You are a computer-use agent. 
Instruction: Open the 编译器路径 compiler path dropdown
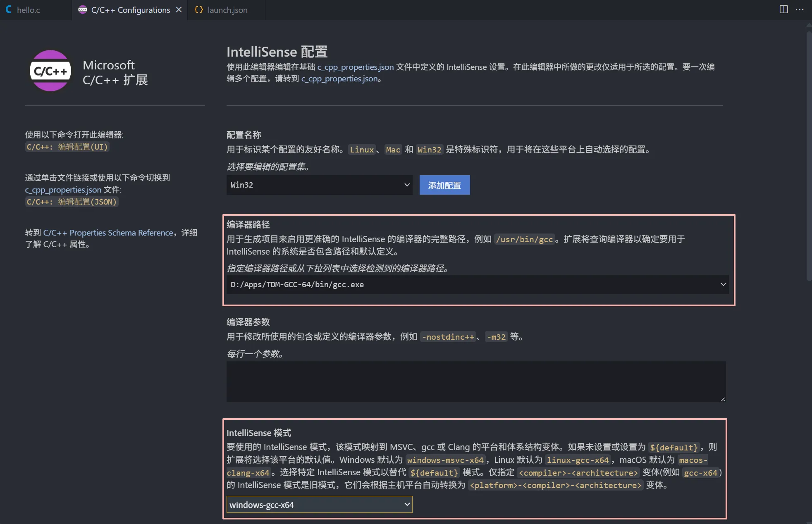[723, 284]
